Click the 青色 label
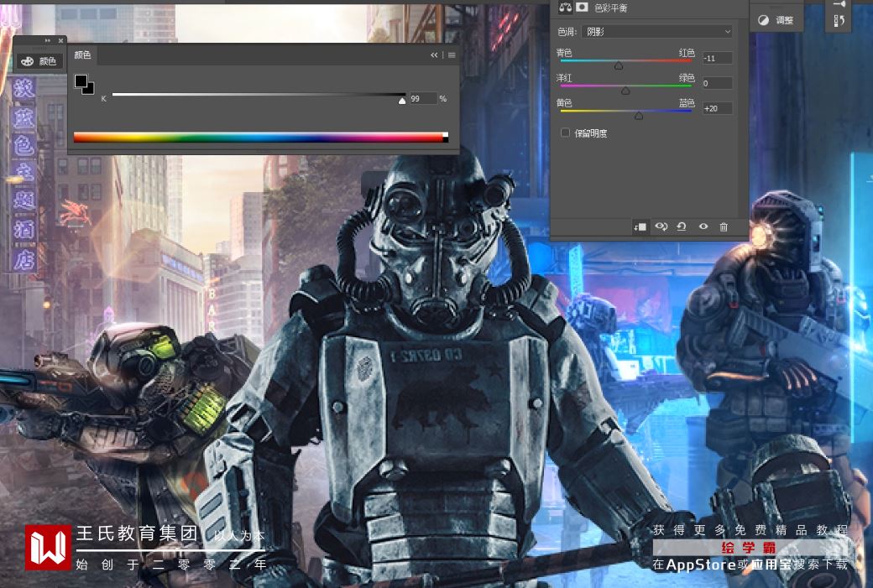This screenshot has width=873, height=588. pos(563,53)
